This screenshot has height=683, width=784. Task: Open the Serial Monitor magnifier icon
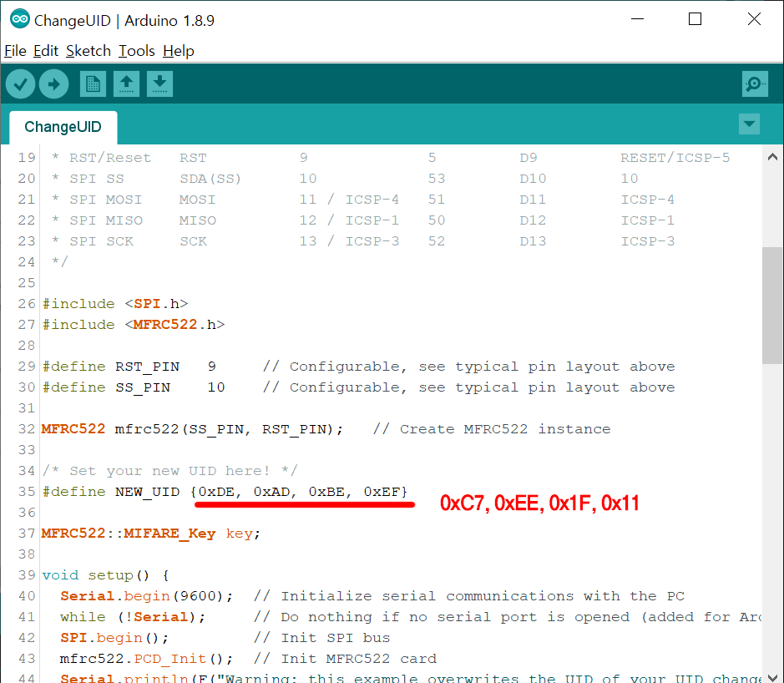(x=755, y=84)
